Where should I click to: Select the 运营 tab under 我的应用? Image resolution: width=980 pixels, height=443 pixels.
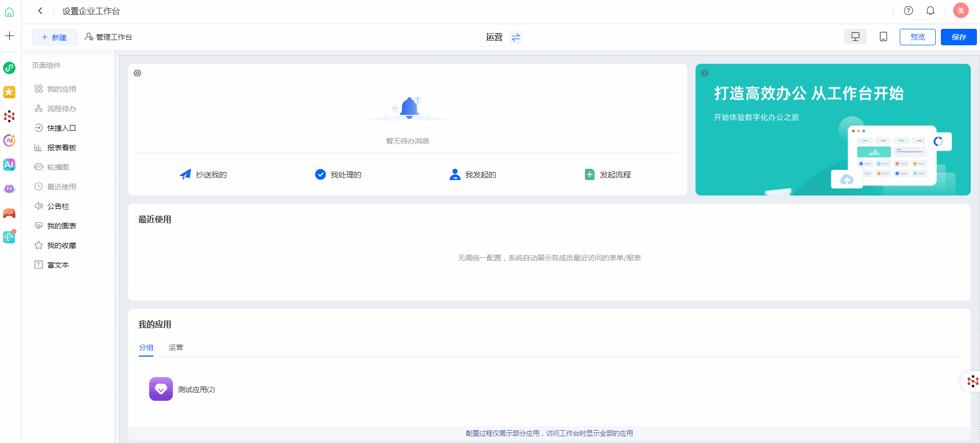[x=176, y=347]
